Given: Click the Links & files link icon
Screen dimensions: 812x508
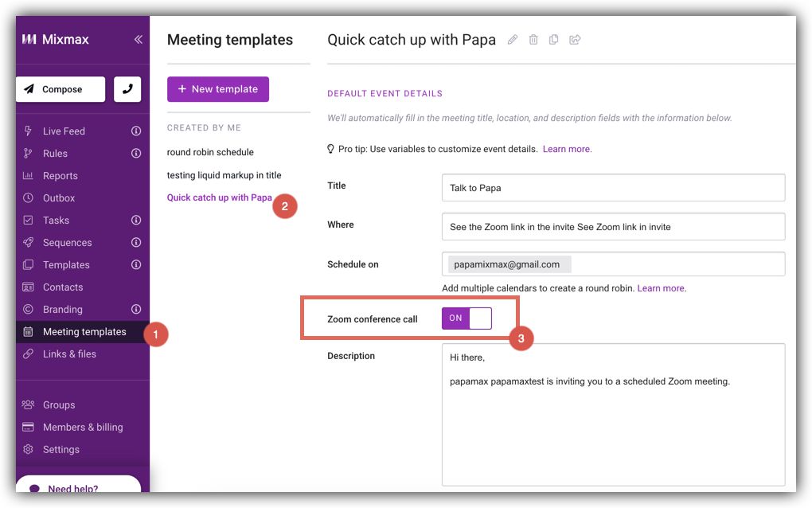Looking at the screenshot, I should click(x=28, y=354).
